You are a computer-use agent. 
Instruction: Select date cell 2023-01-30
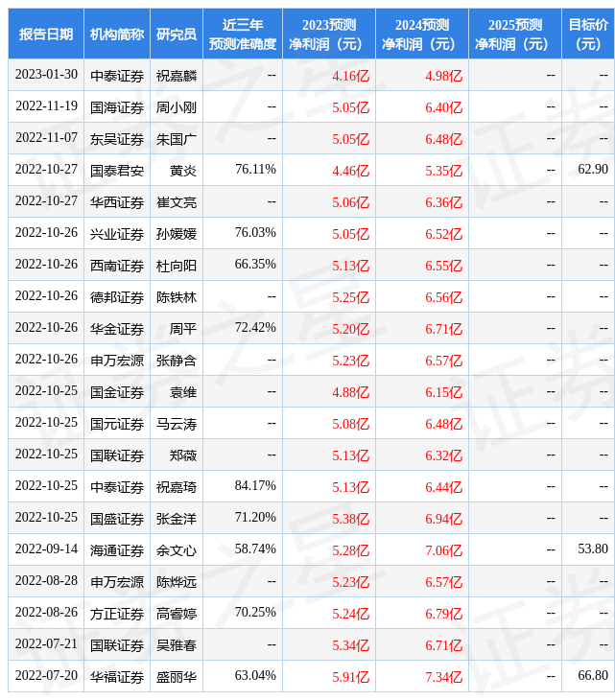(x=46, y=75)
